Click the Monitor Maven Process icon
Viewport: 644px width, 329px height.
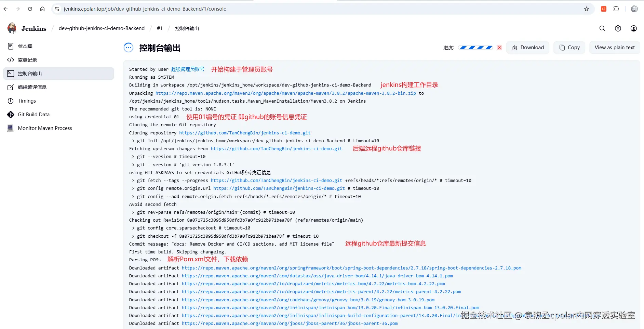click(x=11, y=128)
